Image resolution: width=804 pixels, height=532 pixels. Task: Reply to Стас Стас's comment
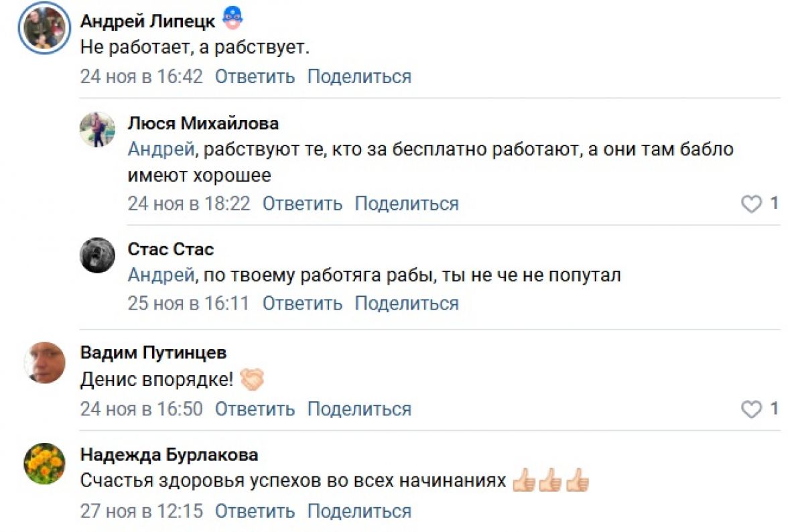click(x=302, y=304)
